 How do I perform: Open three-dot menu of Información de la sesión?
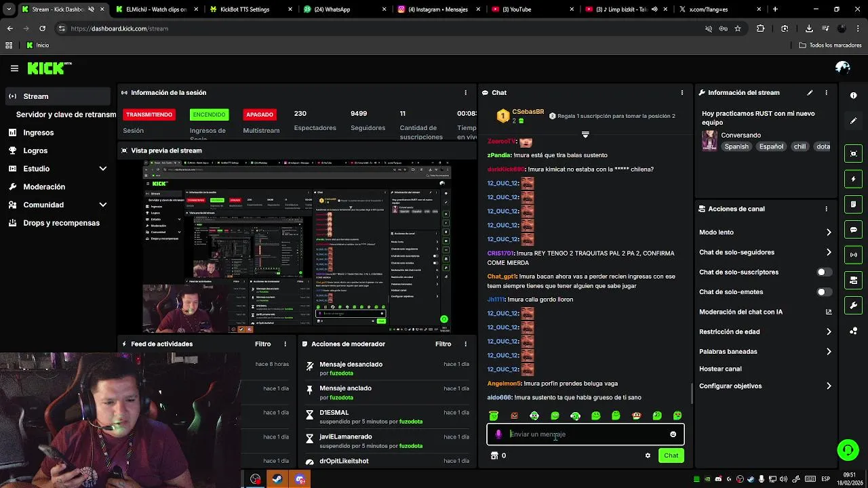(465, 93)
